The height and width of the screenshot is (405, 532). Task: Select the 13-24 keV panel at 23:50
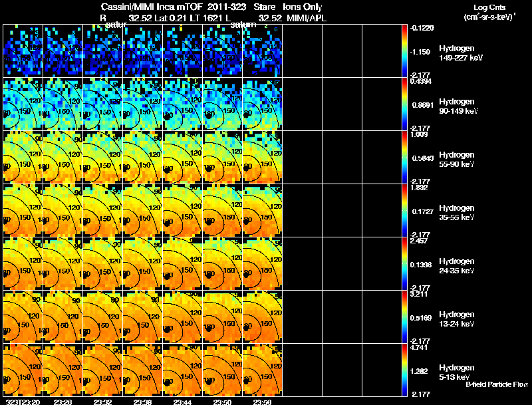pos(223,317)
